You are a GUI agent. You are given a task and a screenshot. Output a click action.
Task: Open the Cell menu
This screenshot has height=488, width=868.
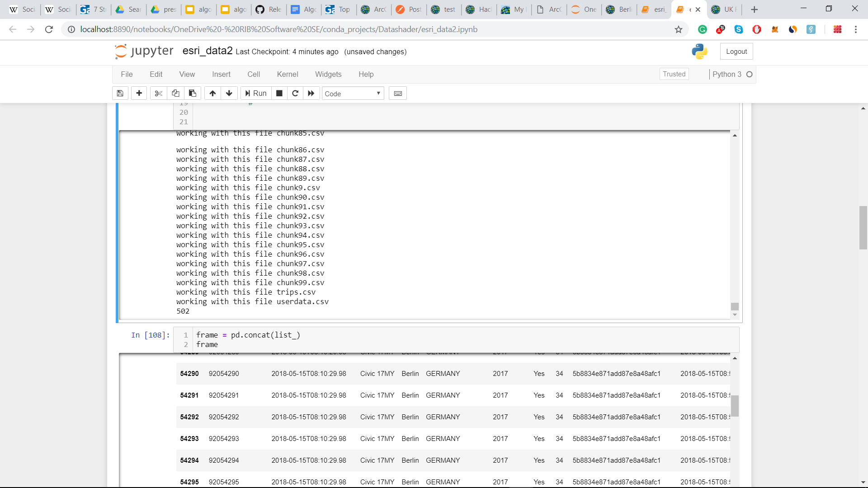point(254,75)
